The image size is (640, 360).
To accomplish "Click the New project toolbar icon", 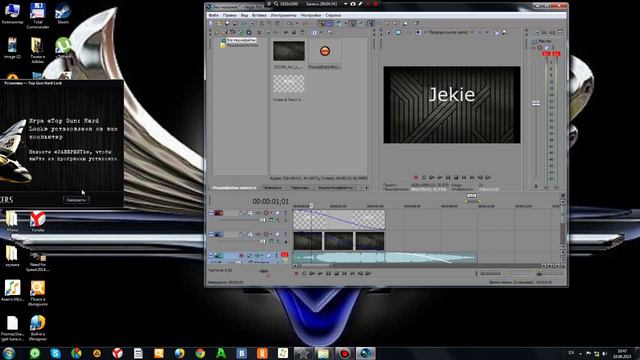I will click(x=211, y=23).
